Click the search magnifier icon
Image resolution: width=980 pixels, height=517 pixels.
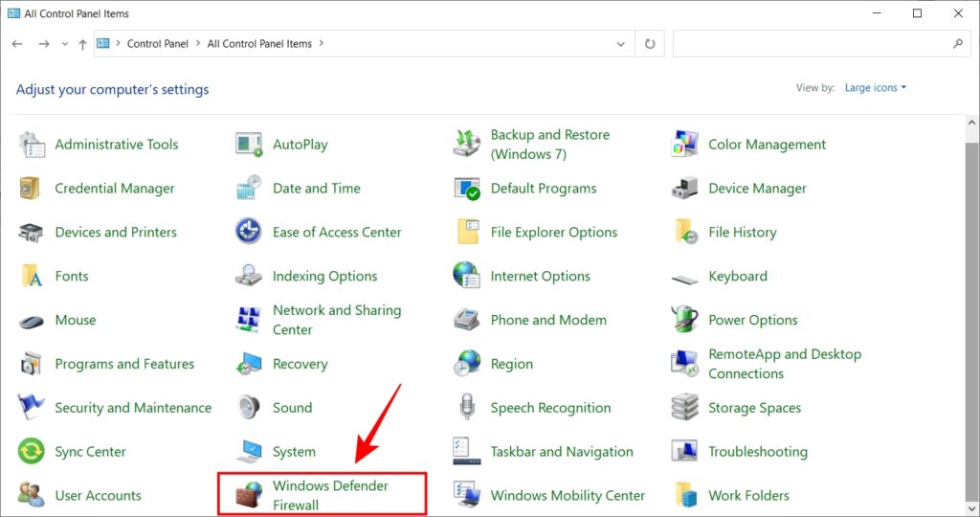click(957, 44)
